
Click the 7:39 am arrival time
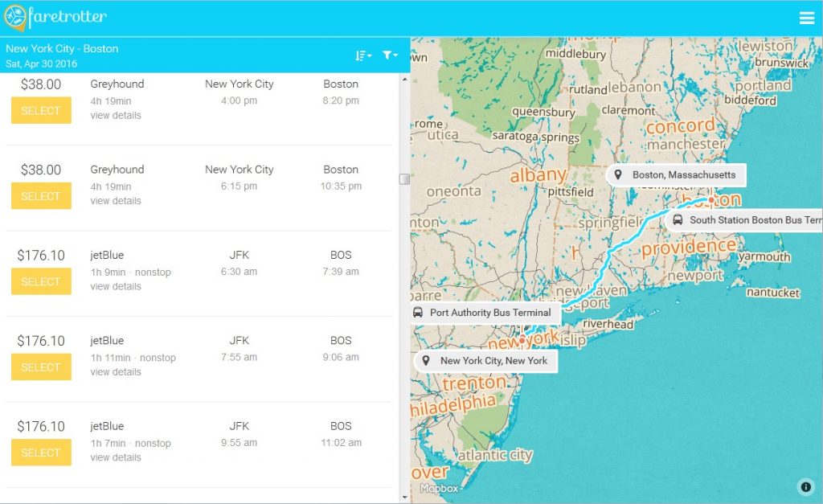click(341, 272)
